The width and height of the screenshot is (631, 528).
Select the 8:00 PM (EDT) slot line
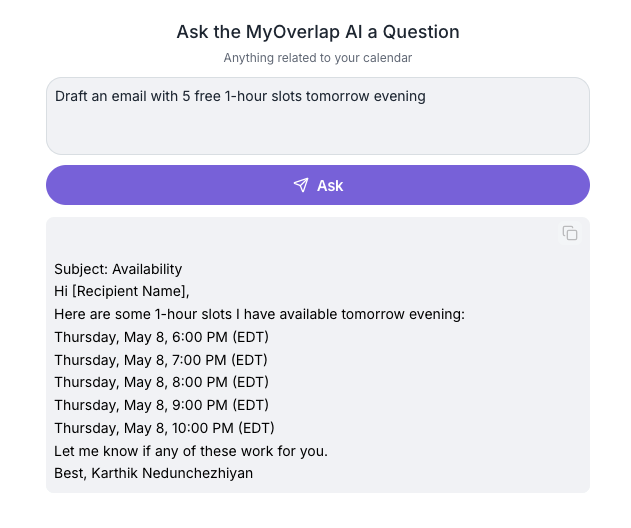pos(161,382)
